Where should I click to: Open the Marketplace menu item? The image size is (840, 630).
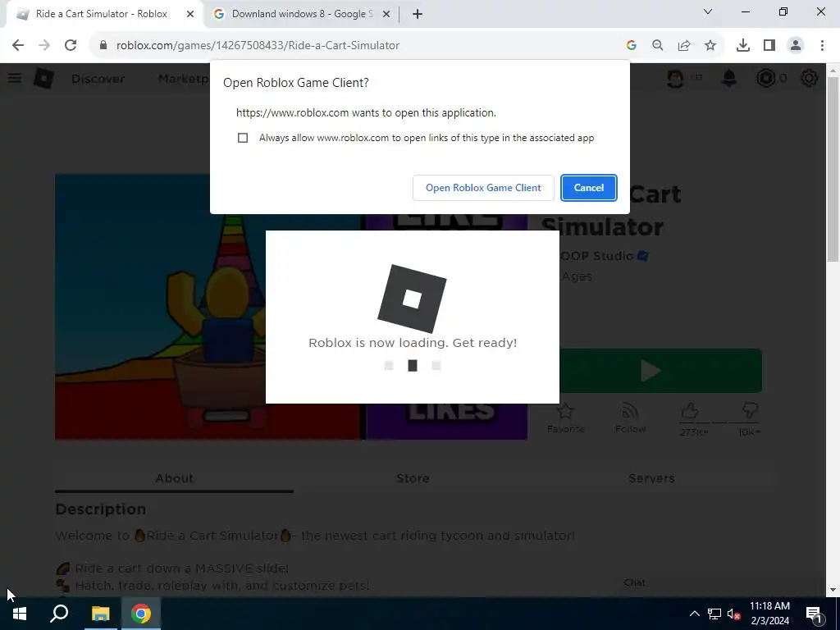[x=184, y=79]
